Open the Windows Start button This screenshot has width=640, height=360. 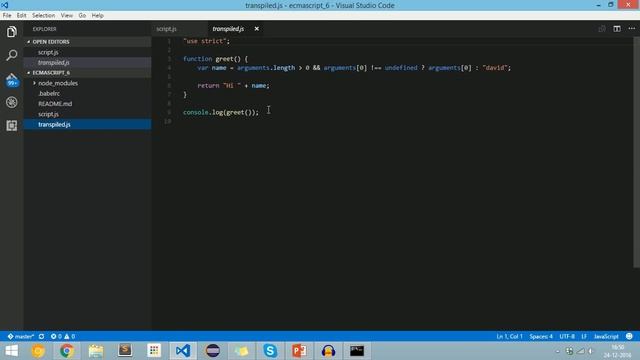click(x=11, y=351)
